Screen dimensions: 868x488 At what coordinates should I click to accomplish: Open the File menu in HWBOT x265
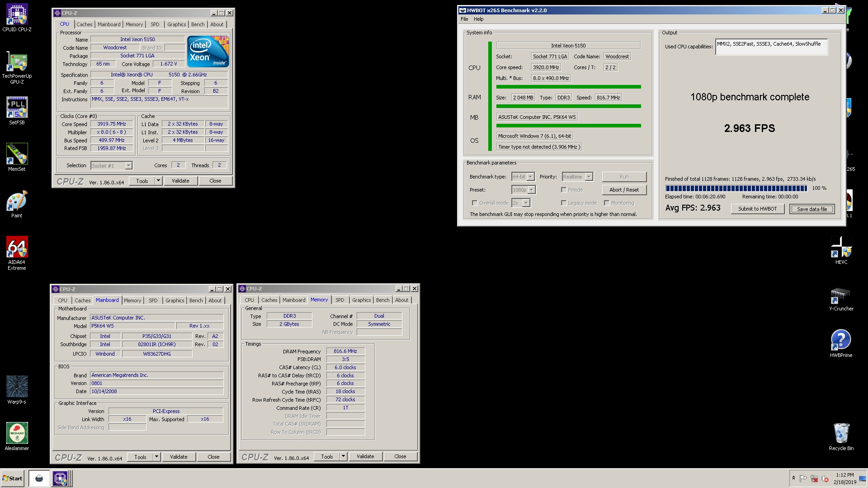[464, 19]
